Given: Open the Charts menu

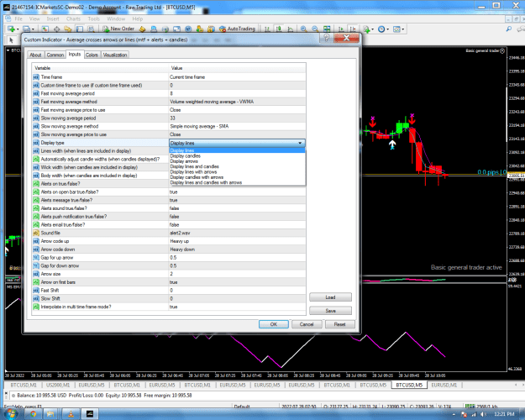Looking at the screenshot, I should (73, 18).
